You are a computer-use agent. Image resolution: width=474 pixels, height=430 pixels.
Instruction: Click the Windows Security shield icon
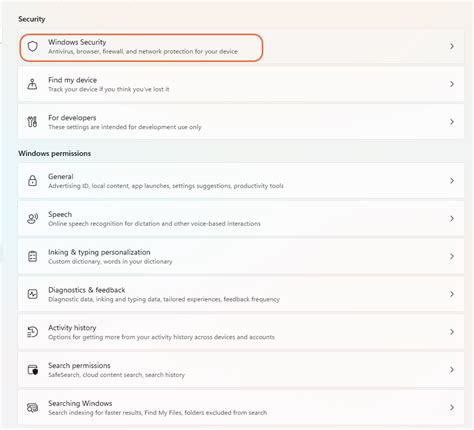(x=32, y=46)
